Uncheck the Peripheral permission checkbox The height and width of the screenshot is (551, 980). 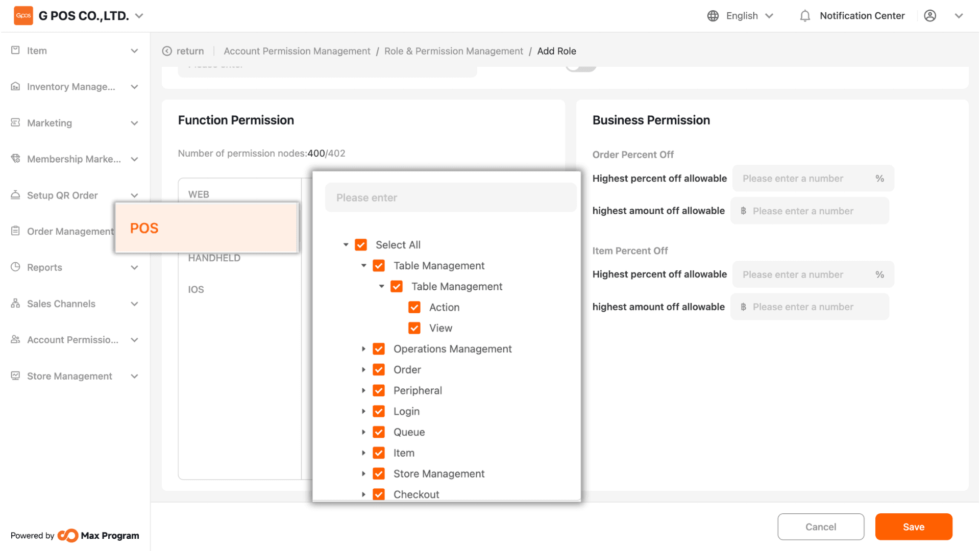click(x=379, y=391)
